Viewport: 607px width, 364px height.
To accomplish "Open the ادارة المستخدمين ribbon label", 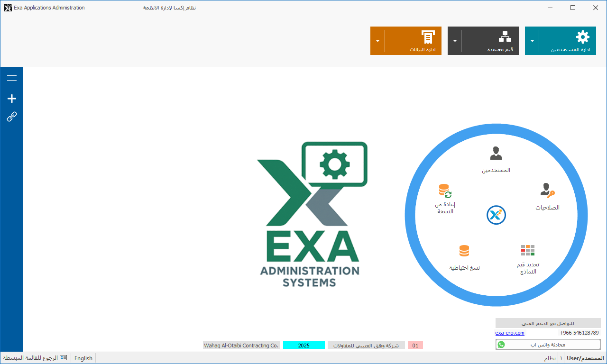I will [570, 50].
